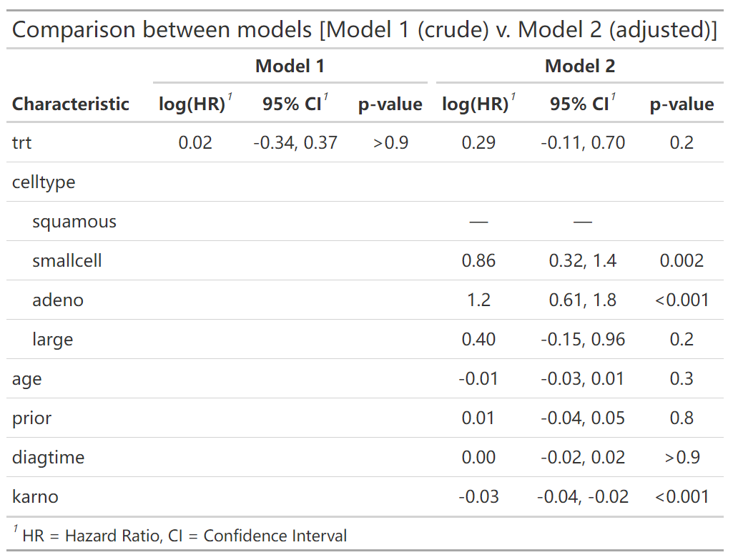Select the Model 1 spanning header

pyautogui.click(x=290, y=67)
